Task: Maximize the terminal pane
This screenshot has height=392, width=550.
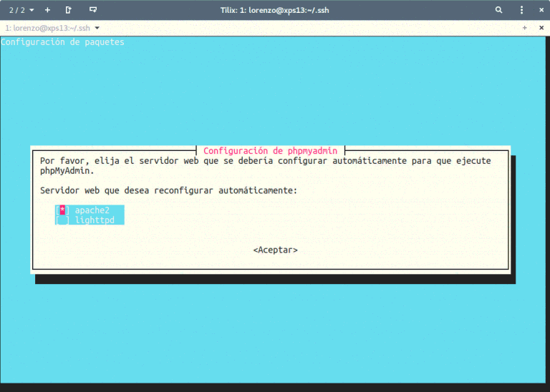Action: point(524,28)
